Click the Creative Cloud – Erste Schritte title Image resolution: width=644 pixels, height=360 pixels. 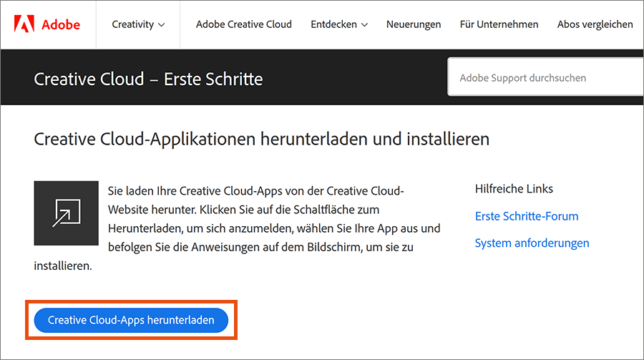coord(148,78)
